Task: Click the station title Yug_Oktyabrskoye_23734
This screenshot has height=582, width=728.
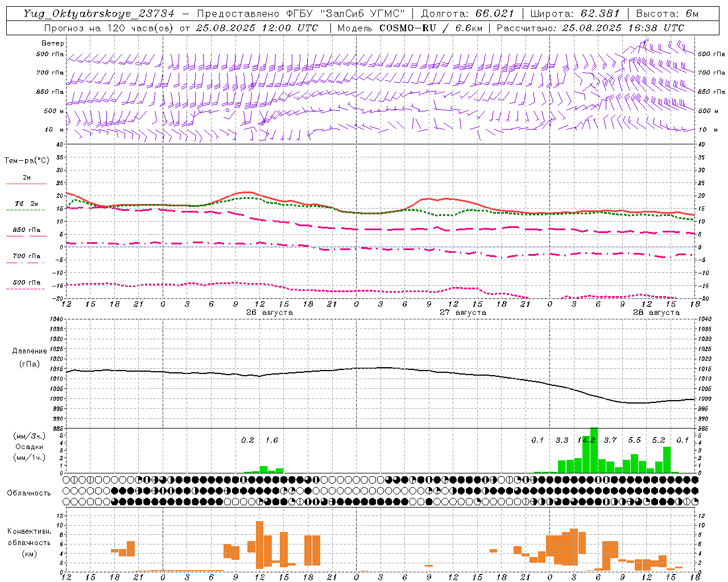Action: (98, 14)
